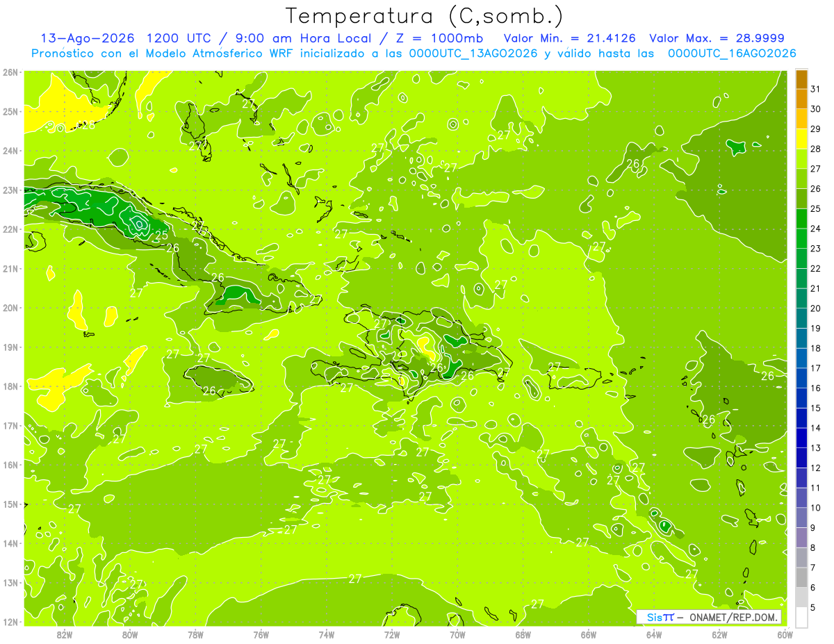The height and width of the screenshot is (644, 834).
Task: Click the '24N' latitude axis label
Action: [x=10, y=151]
